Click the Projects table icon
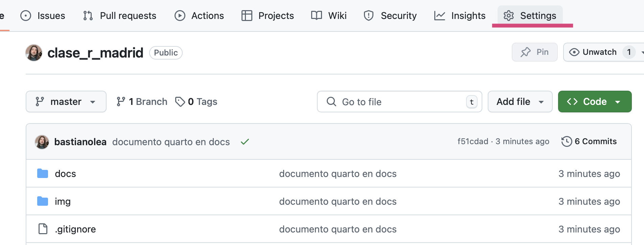 [x=247, y=16]
